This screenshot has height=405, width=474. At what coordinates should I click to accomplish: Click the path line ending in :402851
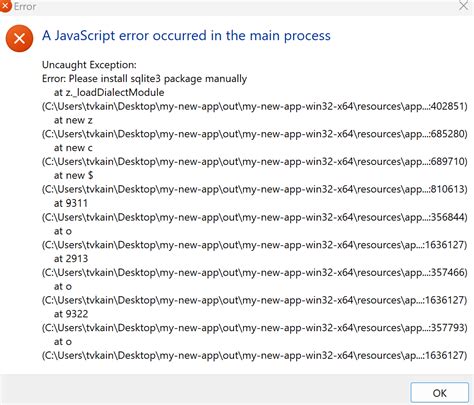[255, 106]
